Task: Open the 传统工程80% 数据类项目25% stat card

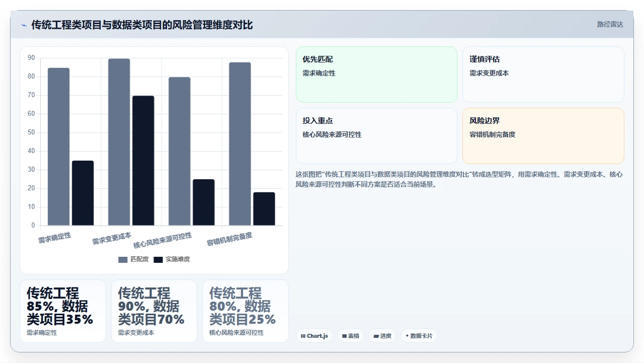Action: [x=246, y=311]
